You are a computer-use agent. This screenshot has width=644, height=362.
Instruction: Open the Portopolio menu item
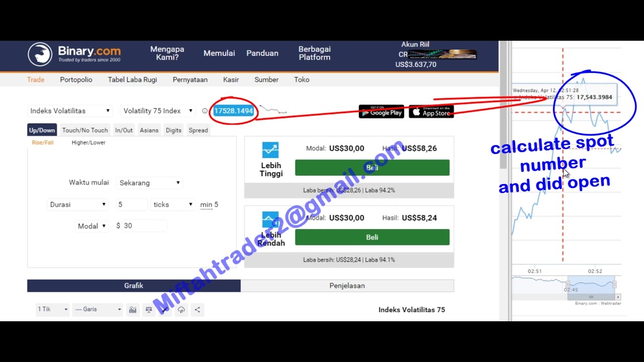coord(76,79)
